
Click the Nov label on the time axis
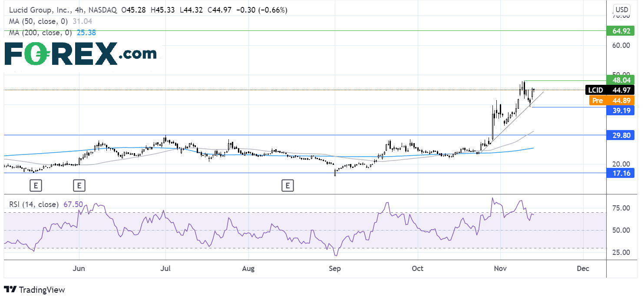[x=501, y=268]
